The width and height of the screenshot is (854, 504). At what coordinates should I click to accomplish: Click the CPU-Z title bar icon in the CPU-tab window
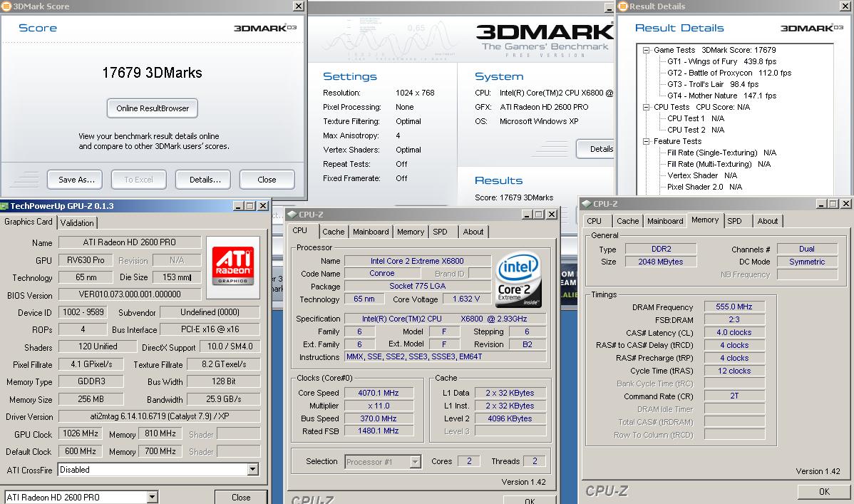(292, 215)
